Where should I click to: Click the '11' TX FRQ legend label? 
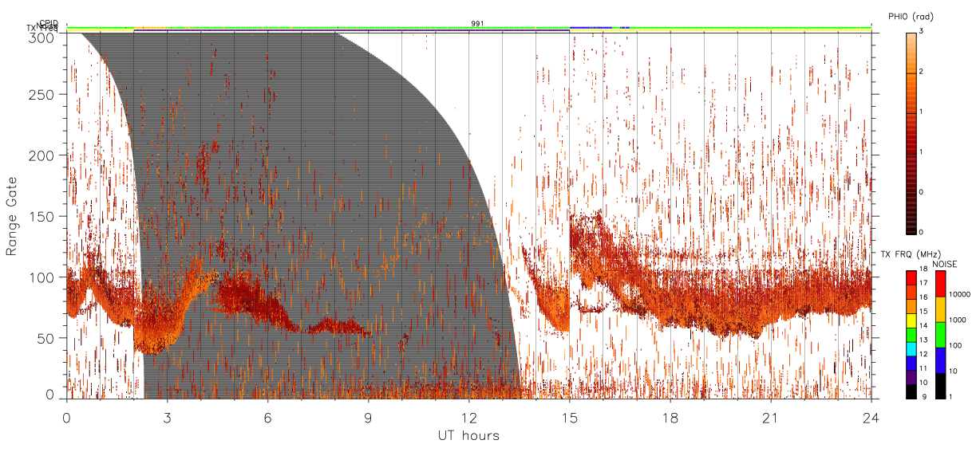[x=923, y=368]
